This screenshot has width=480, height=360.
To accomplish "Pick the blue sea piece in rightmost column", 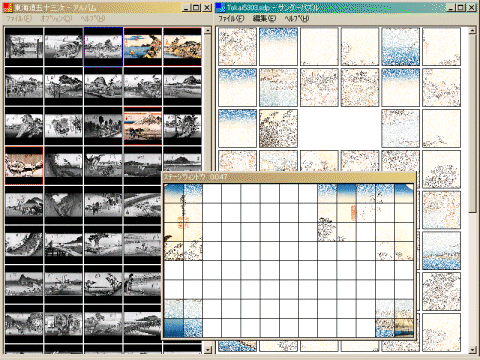I will coord(441,251).
